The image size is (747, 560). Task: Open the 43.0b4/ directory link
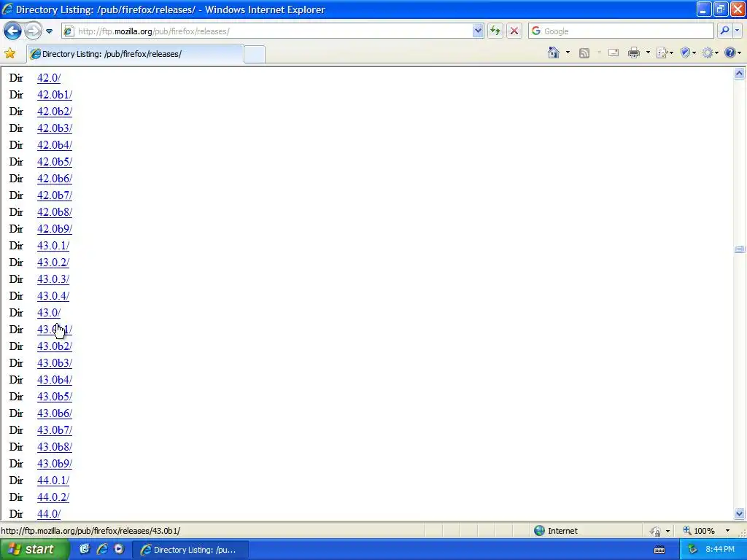click(x=55, y=380)
